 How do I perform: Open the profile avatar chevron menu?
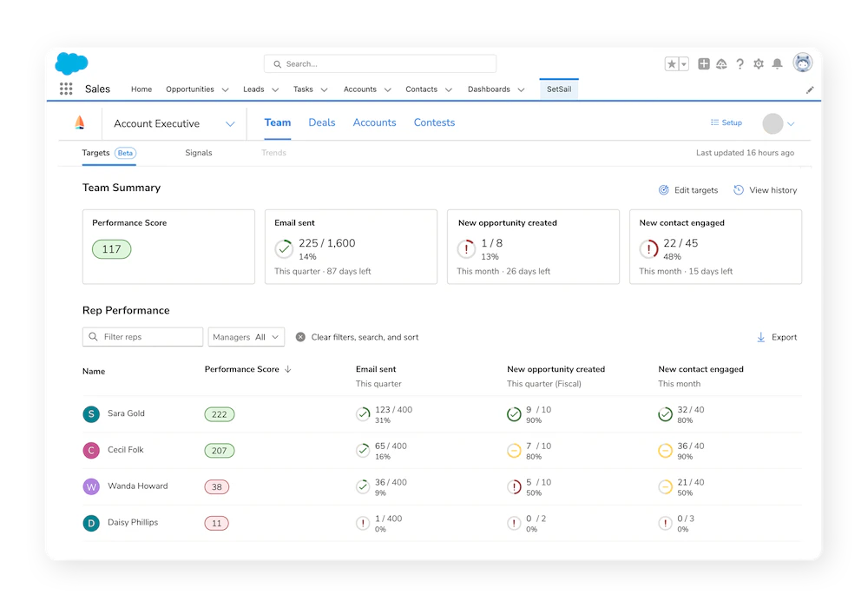pos(790,123)
